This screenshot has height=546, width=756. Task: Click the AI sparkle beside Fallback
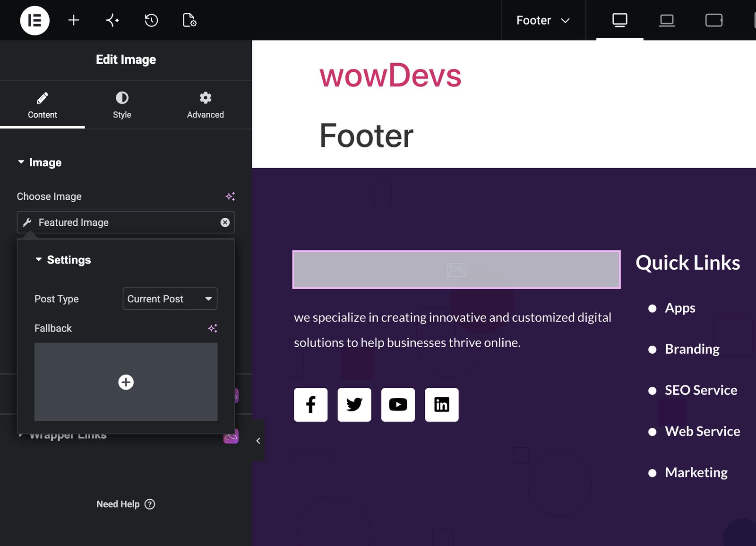pos(213,328)
